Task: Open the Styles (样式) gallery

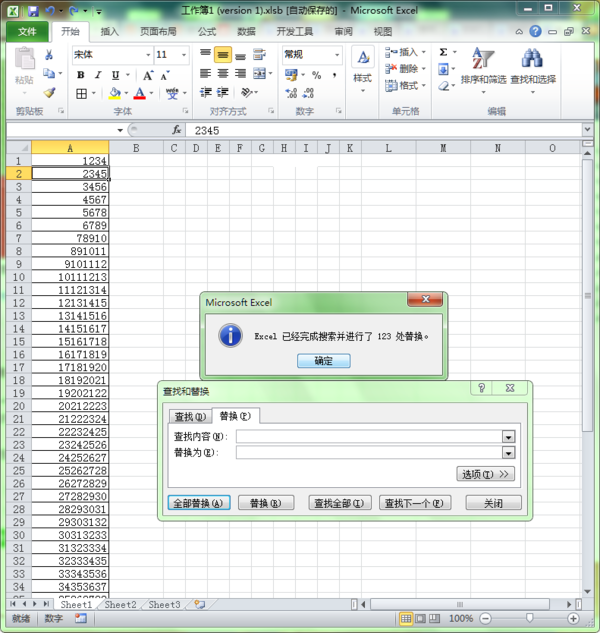Action: (x=362, y=69)
